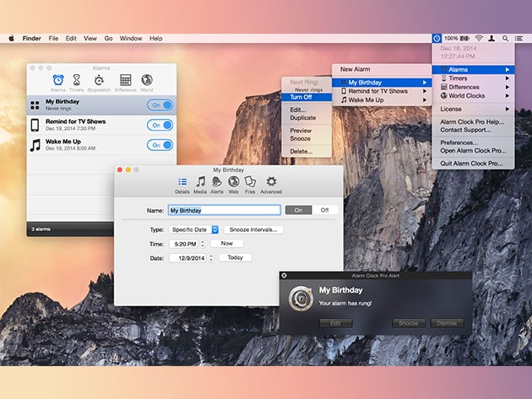Click the Wi-Fi icon in menu bar

pyautogui.click(x=479, y=38)
